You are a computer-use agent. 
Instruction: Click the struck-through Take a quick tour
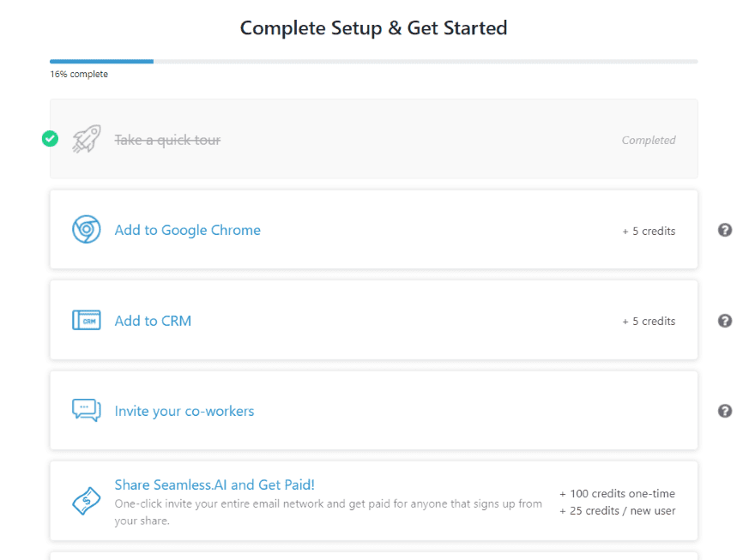167,140
